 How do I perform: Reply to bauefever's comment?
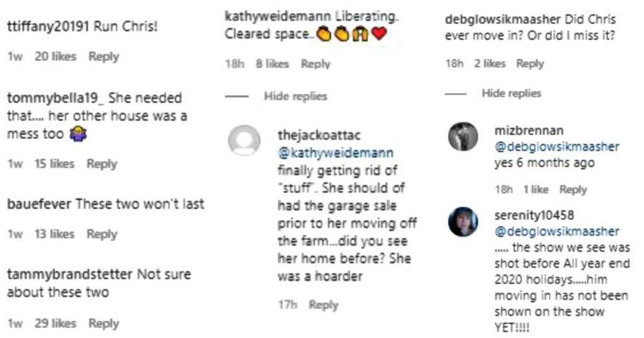coord(102,234)
